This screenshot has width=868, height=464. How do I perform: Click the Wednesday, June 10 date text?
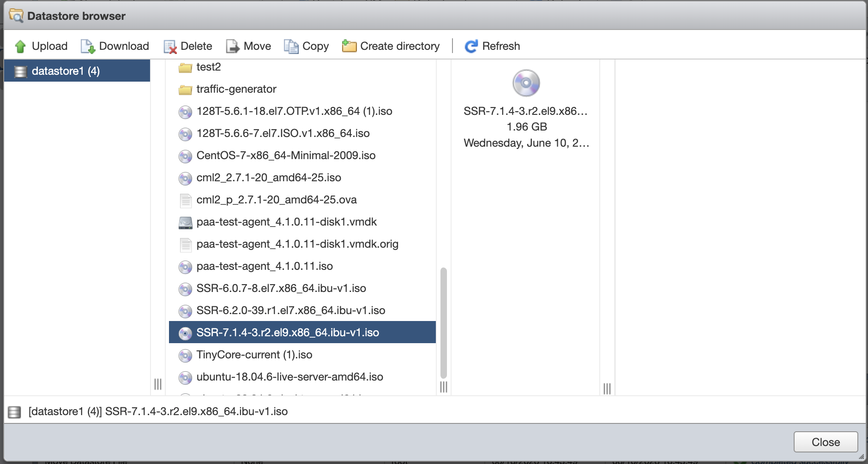coord(526,143)
